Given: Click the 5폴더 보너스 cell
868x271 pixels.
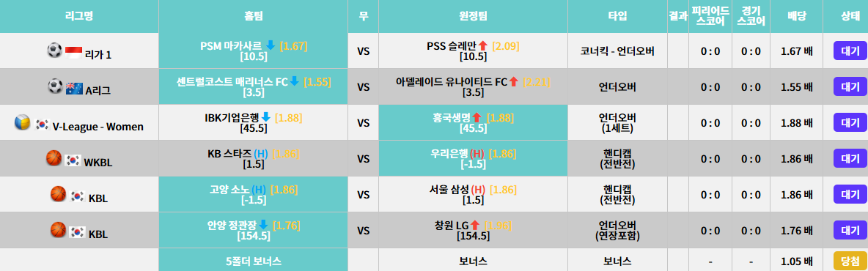Looking at the screenshot, I should 254,261.
